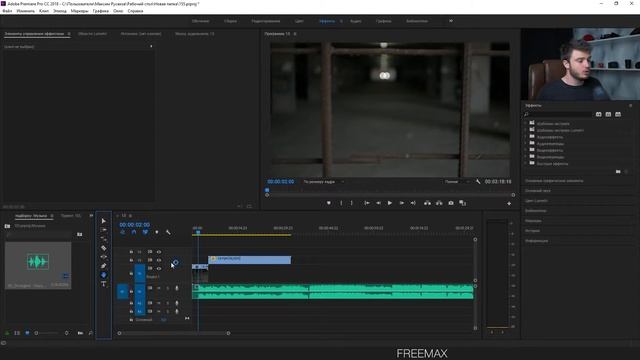The image size is (640, 360).
Task: Enable voice-over record on track A1
Action: (177, 288)
